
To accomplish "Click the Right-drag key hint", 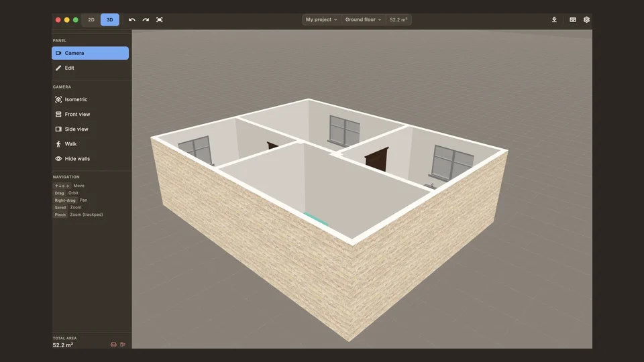I will coord(65,200).
